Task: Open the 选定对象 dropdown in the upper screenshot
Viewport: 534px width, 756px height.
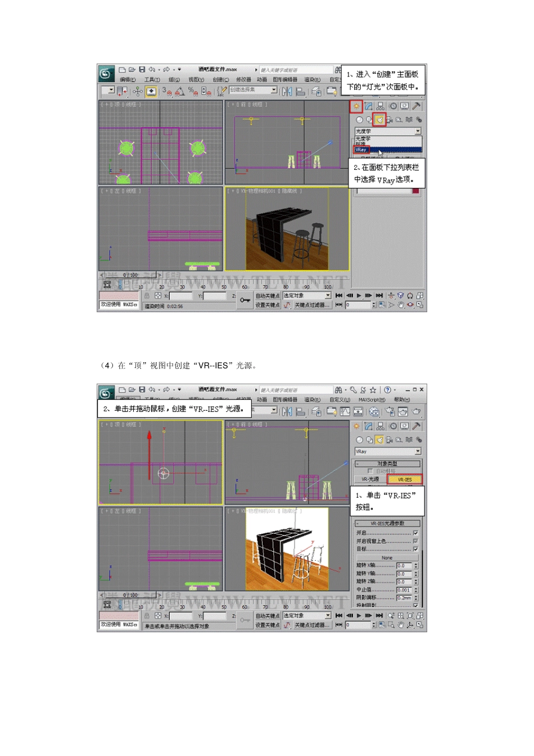Action: point(307,295)
